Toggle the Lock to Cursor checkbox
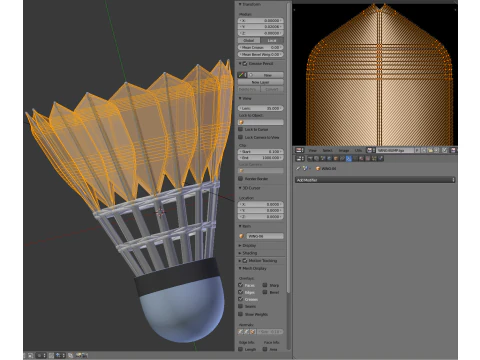480x360 pixels. pos(240,129)
